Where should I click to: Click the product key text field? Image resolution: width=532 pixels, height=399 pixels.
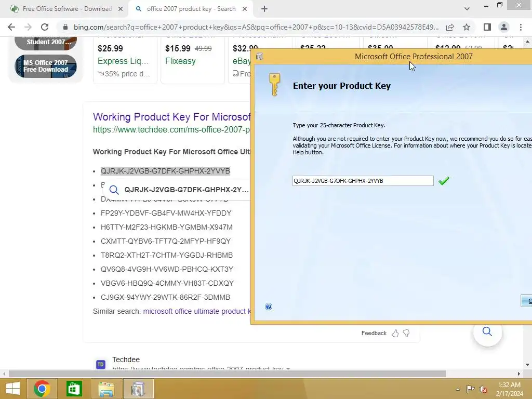point(363,181)
